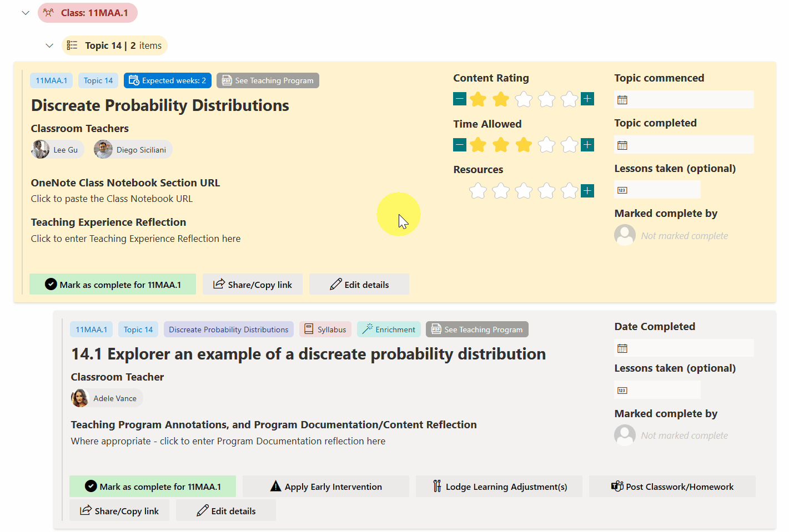The height and width of the screenshot is (532, 789).
Task: Click Post Classwork/Homework
Action: 672,486
